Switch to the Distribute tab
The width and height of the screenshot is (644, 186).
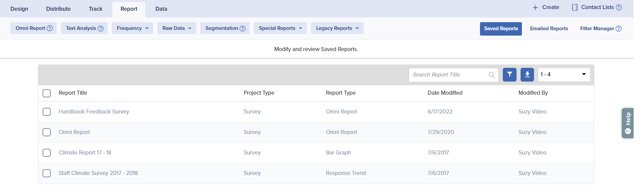58,9
